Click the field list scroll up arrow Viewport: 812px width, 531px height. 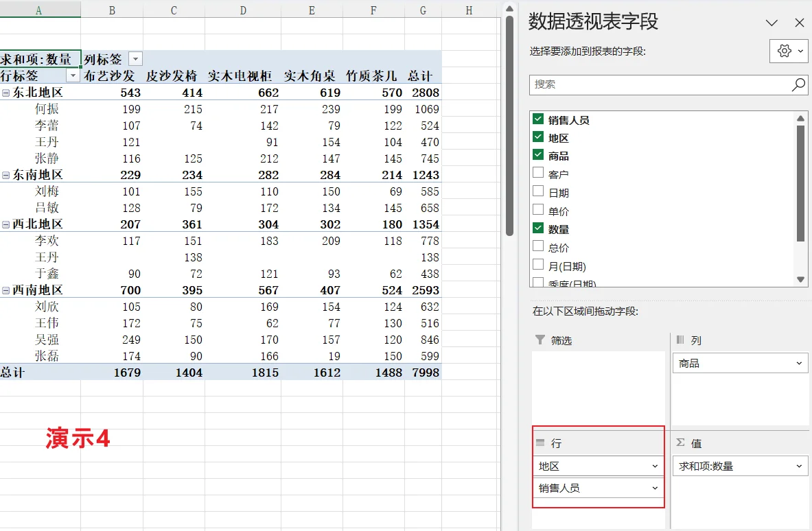800,119
